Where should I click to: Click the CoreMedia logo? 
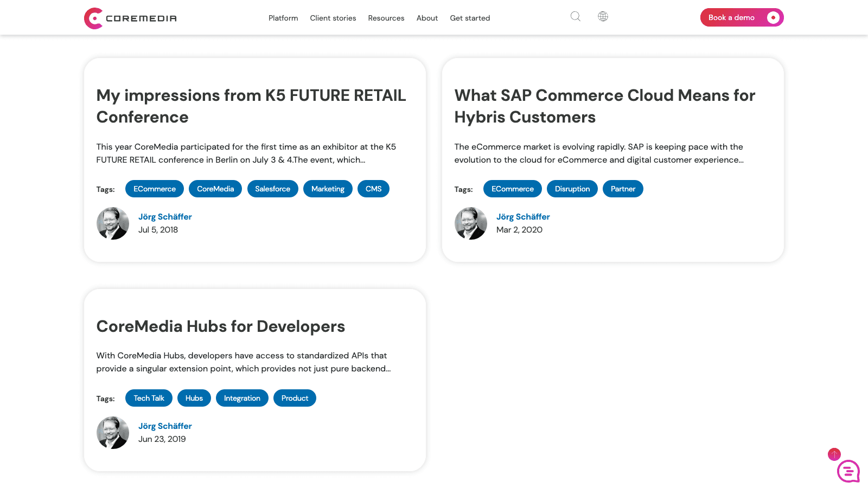tap(130, 18)
